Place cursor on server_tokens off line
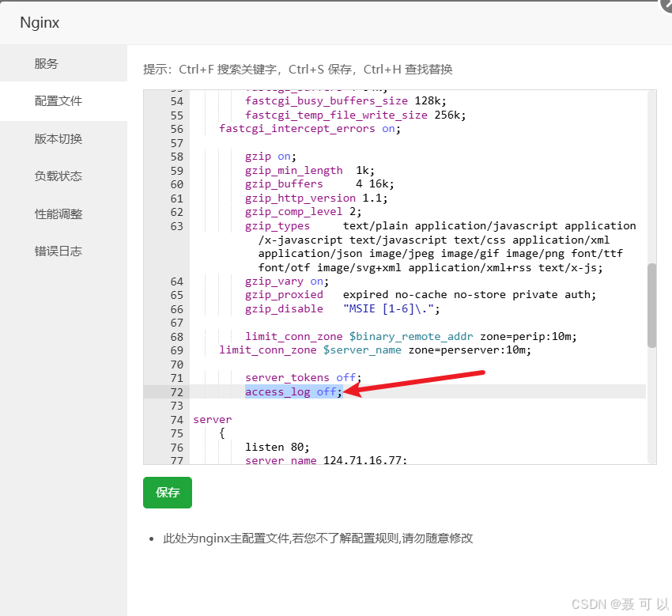Screen dimensions: 672x616 pos(303,378)
